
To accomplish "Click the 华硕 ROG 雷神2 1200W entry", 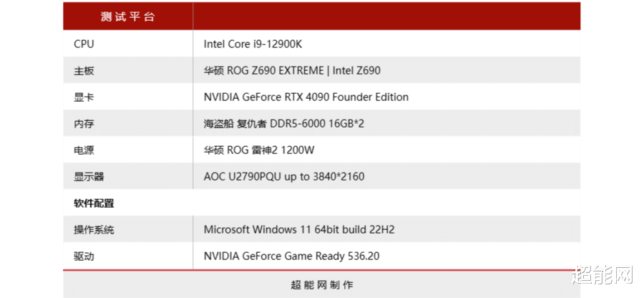I will pos(259,150).
